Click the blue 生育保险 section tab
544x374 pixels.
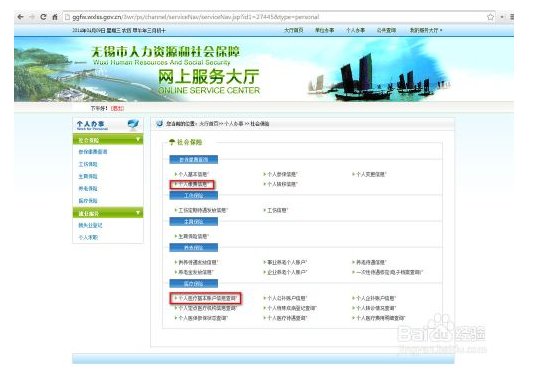(x=194, y=222)
